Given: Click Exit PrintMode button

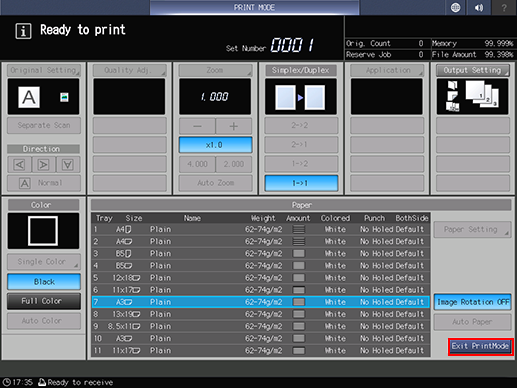Looking at the screenshot, I should (480, 346).
